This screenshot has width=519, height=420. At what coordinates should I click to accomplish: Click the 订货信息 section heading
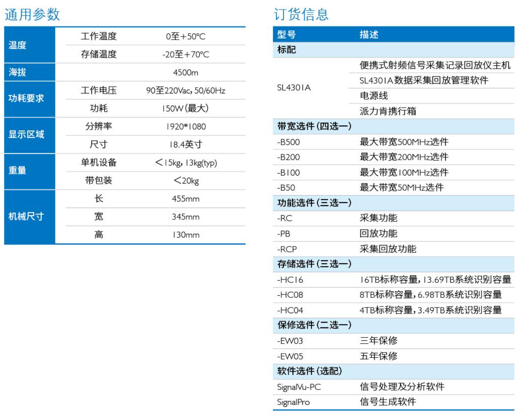pos(301,15)
